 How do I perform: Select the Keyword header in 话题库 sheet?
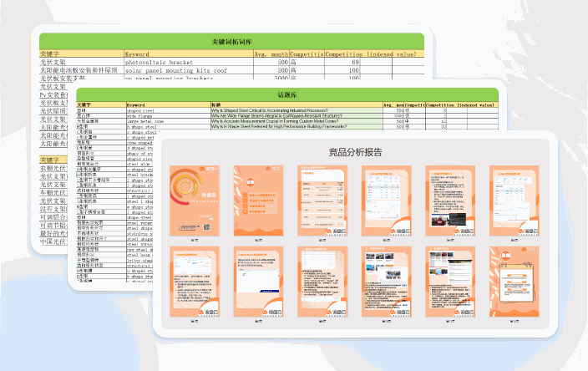pos(169,105)
